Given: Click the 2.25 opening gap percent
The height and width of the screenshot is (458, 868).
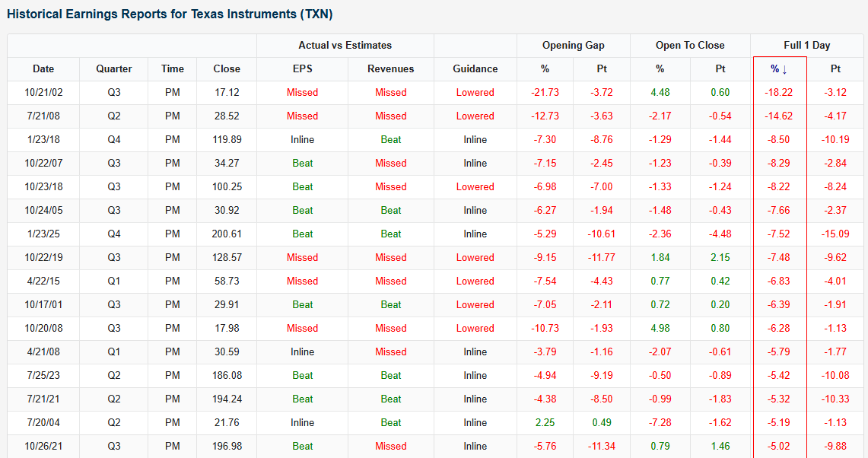Looking at the screenshot, I should click(545, 422).
